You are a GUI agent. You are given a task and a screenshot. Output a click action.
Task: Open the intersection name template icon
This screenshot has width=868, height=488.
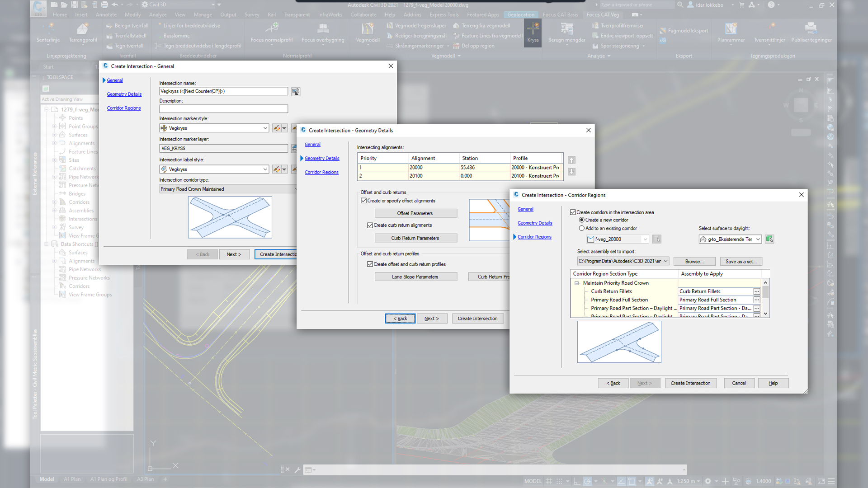[295, 92]
